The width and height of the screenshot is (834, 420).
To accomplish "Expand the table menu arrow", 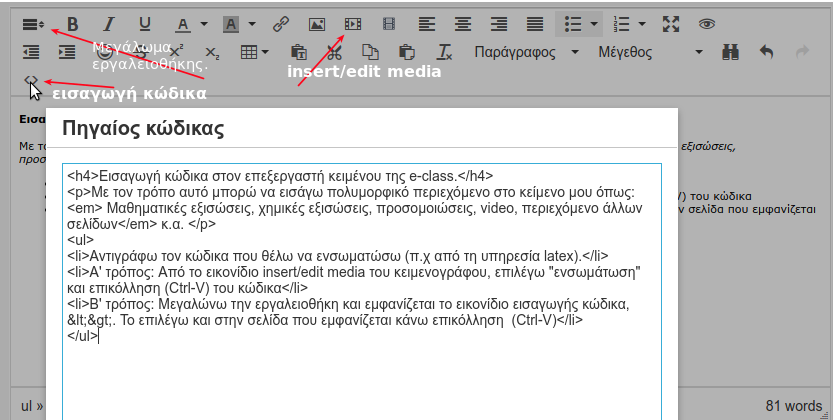I will click(265, 52).
